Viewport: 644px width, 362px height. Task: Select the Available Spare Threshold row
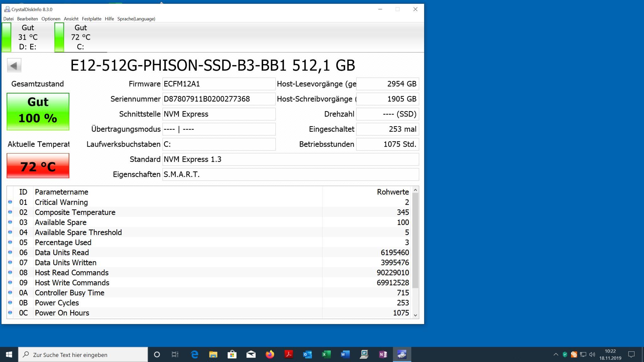coord(209,232)
